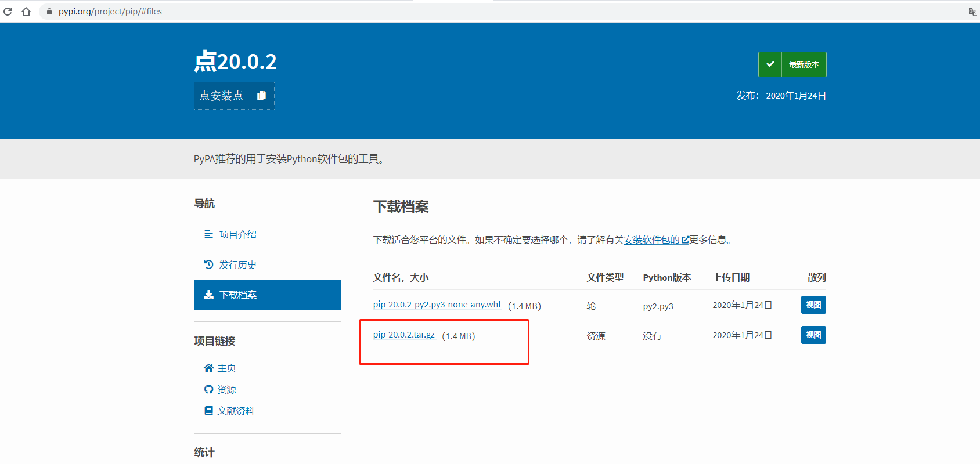Click the book icon beside 文献资料
Screen dimensions: 980x464
pos(208,411)
